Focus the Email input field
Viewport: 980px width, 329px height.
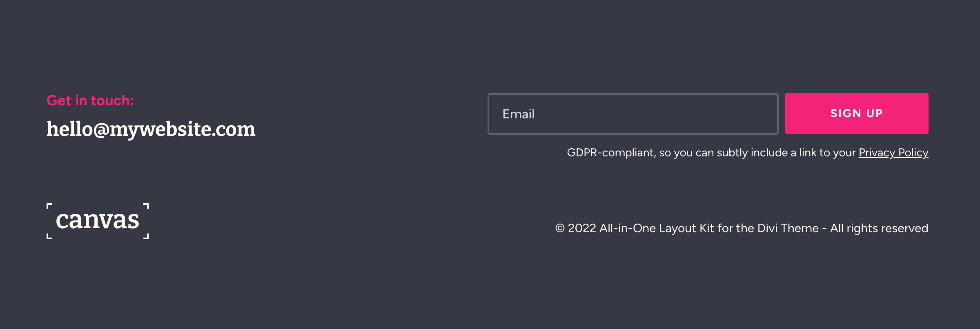point(633,114)
